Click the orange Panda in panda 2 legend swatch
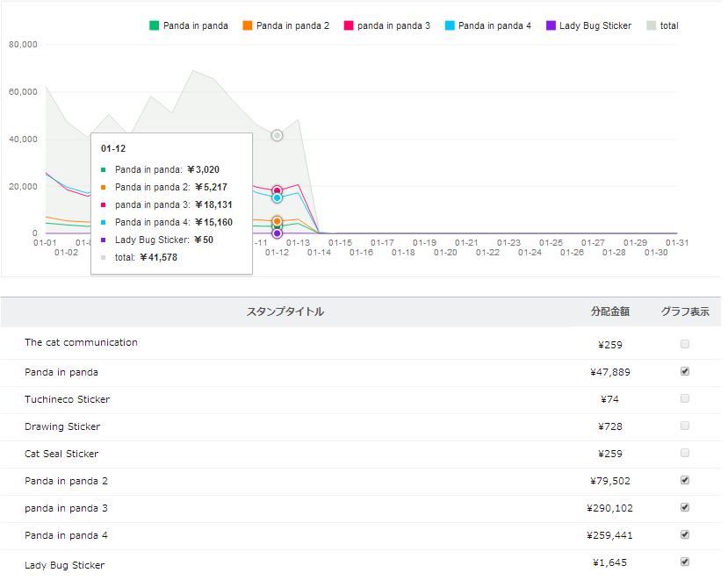 (249, 25)
